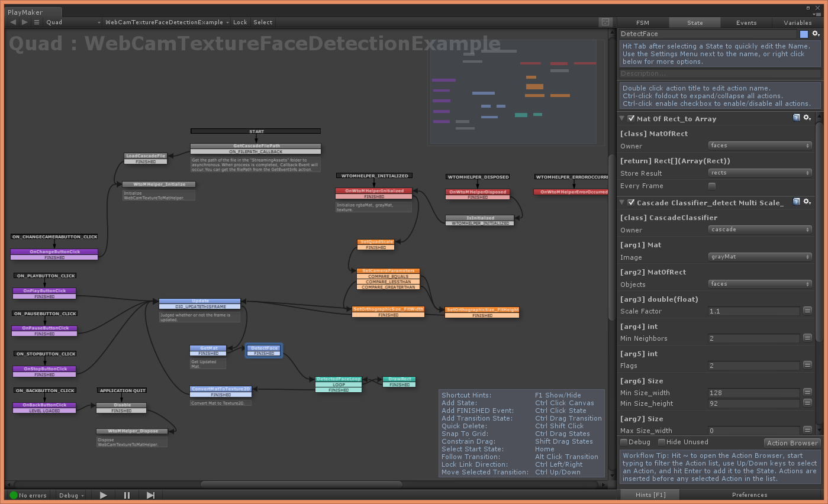Open the WebCamTextureFaceDetectionExample FSM dropdown

(x=167, y=22)
